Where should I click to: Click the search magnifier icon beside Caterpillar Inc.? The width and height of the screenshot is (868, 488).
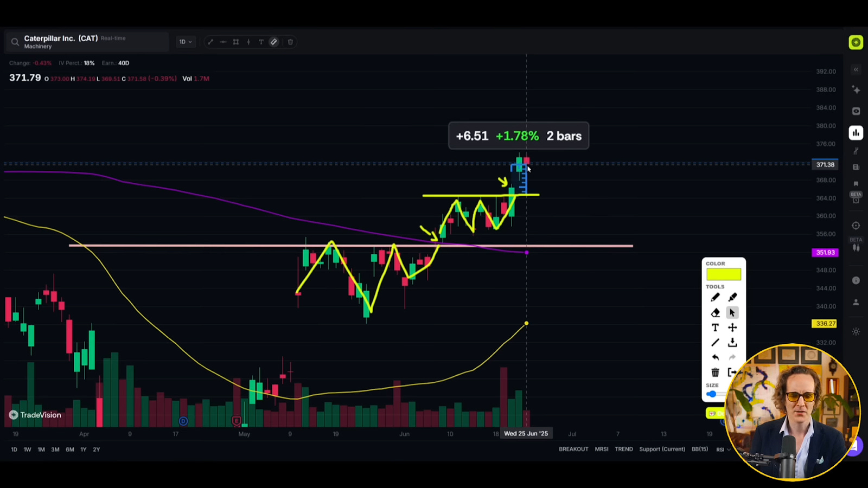(x=15, y=42)
